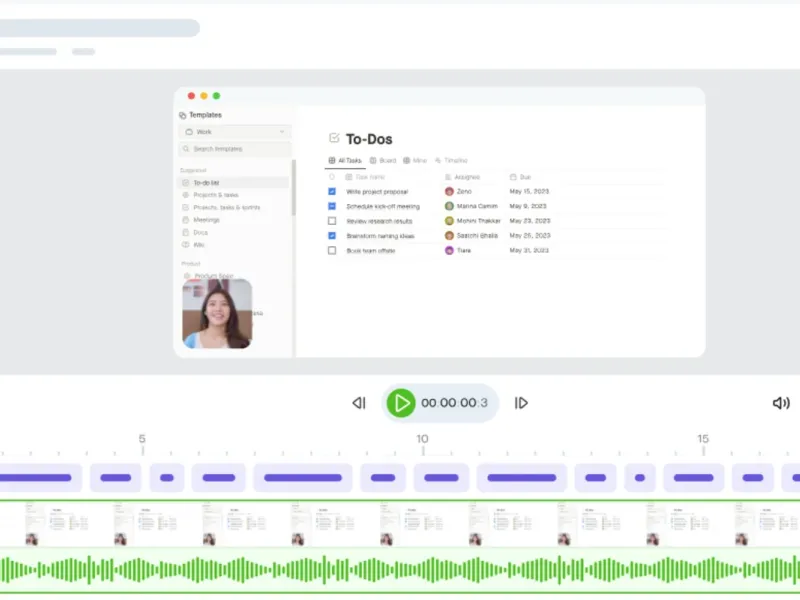Select the To-do list template

234,183
